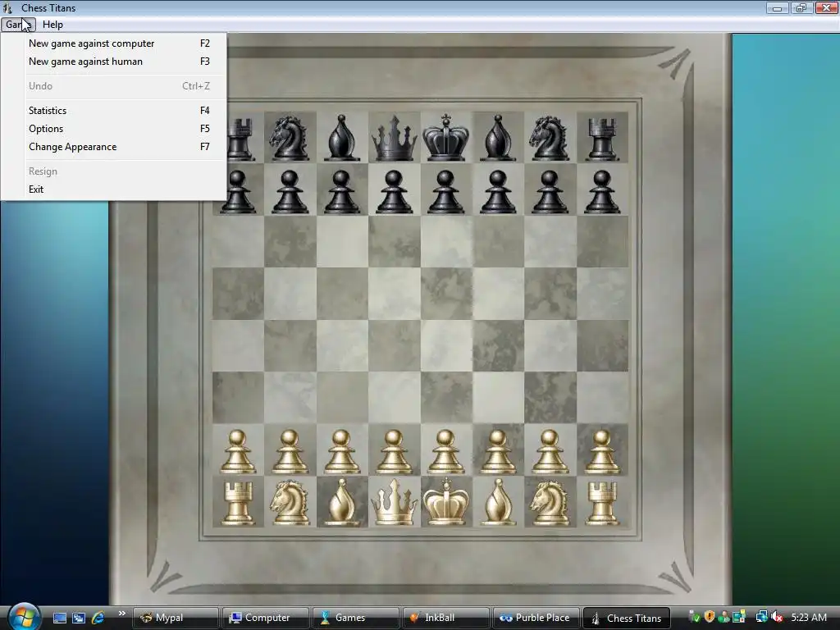Switch to Computer taskbar button

coord(266,618)
